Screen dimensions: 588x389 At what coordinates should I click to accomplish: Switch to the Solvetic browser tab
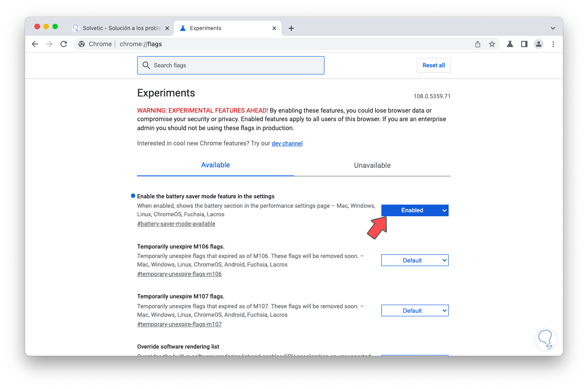pos(121,28)
